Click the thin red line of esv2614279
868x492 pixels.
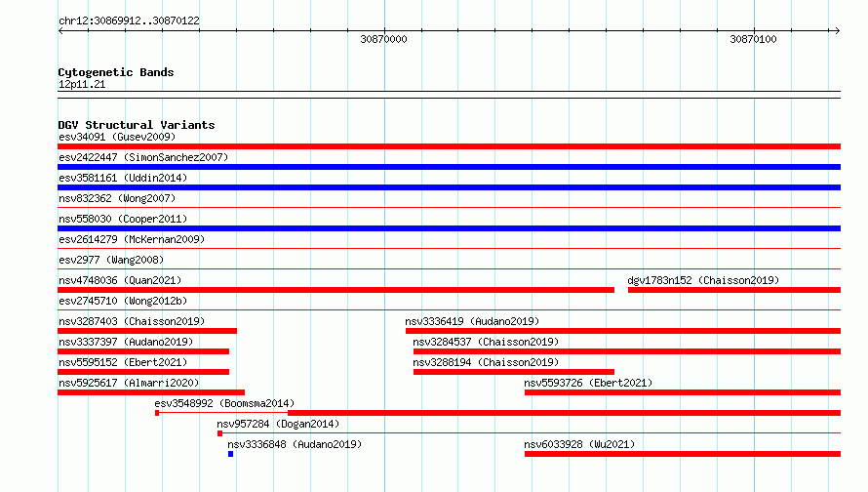click(449, 249)
